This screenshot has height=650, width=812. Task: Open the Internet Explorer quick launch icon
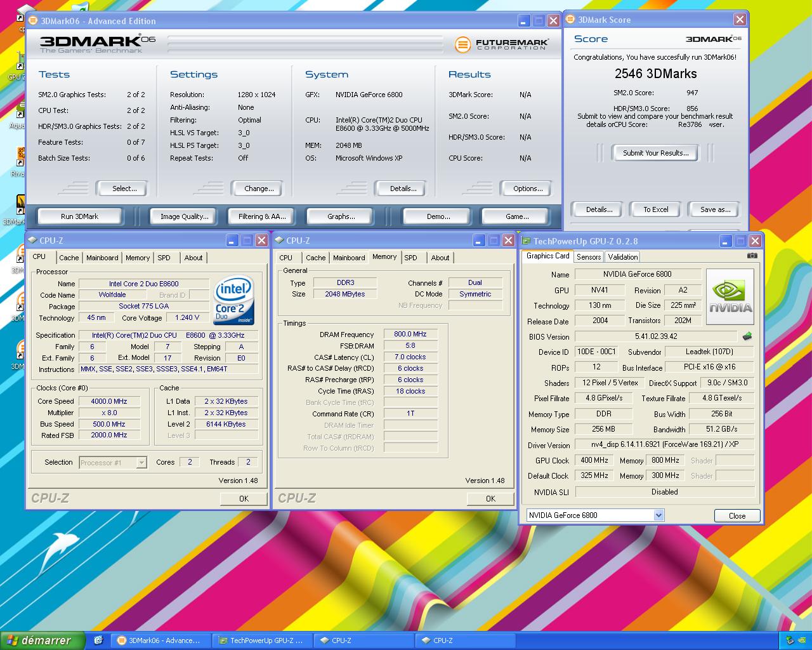(98, 640)
